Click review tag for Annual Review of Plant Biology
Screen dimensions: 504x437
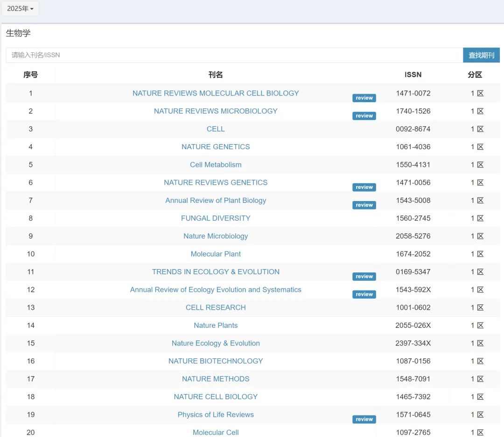(x=364, y=205)
